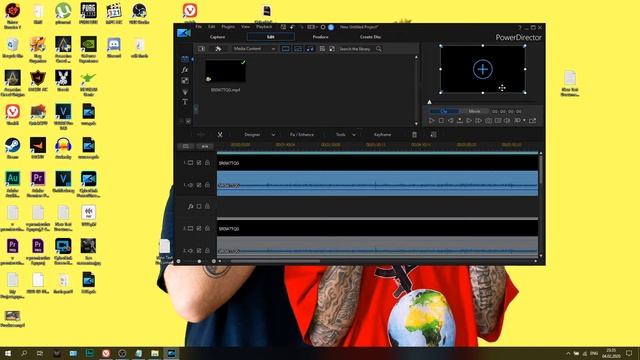Select Movie preview mode
640x360 pixels.
pyautogui.click(x=474, y=111)
